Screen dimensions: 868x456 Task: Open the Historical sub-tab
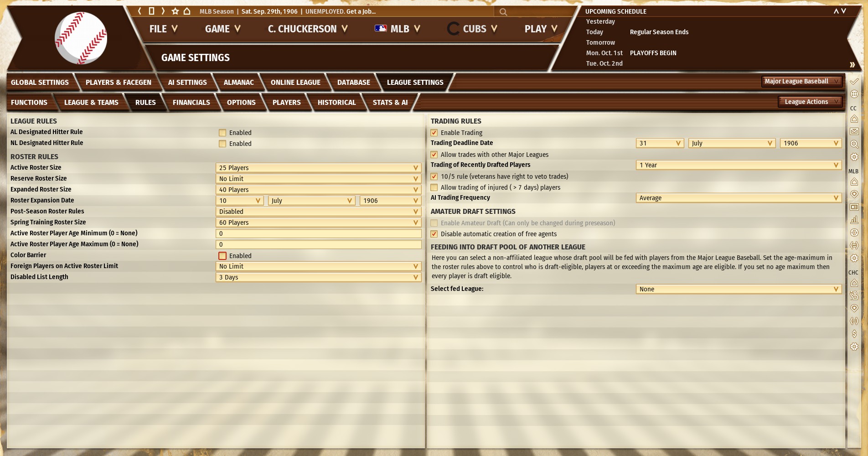coord(337,103)
